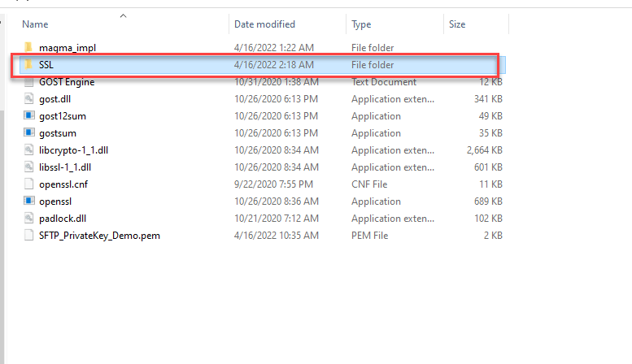Sort files by Name column header

pos(36,24)
